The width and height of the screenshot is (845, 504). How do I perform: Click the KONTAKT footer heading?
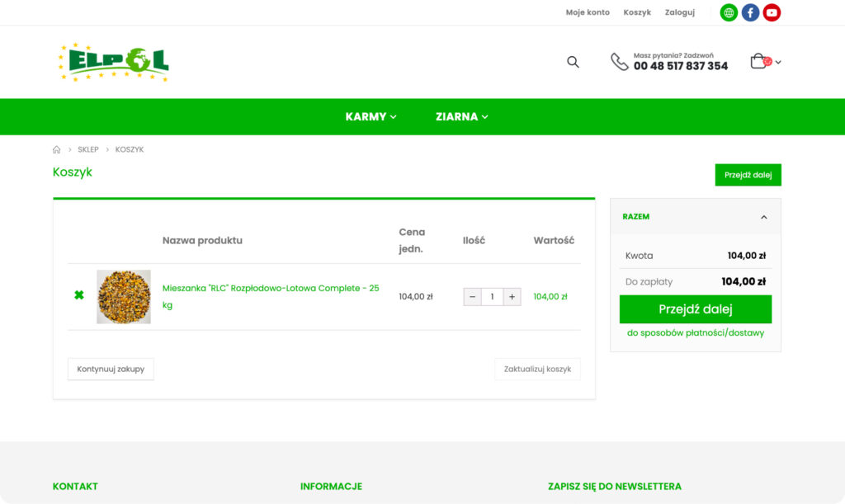coord(75,486)
